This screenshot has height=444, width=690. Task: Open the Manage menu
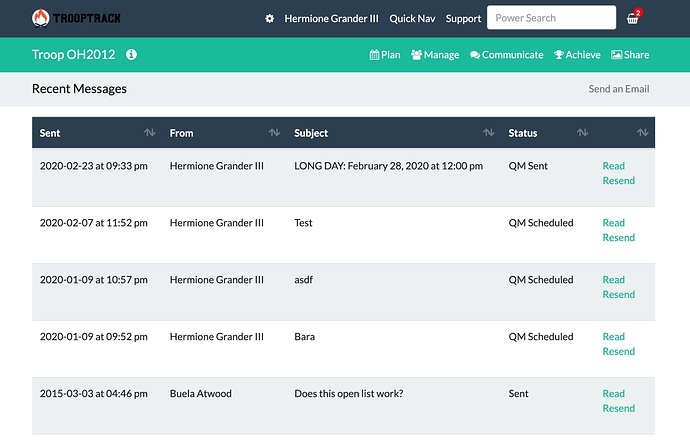click(x=435, y=55)
